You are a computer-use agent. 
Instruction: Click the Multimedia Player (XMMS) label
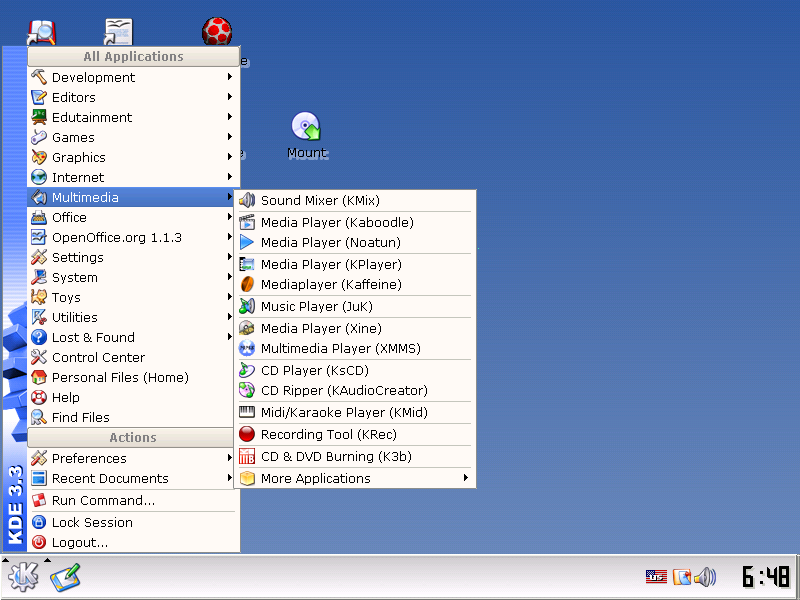click(341, 348)
